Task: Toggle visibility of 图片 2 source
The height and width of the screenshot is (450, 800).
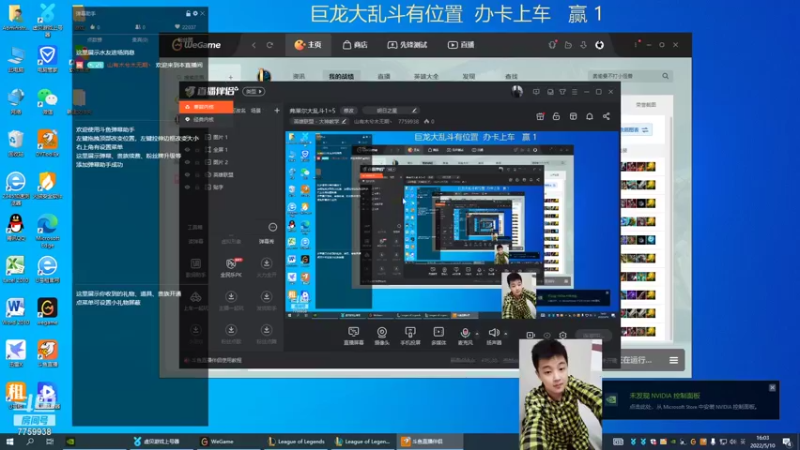Action: tap(187, 162)
